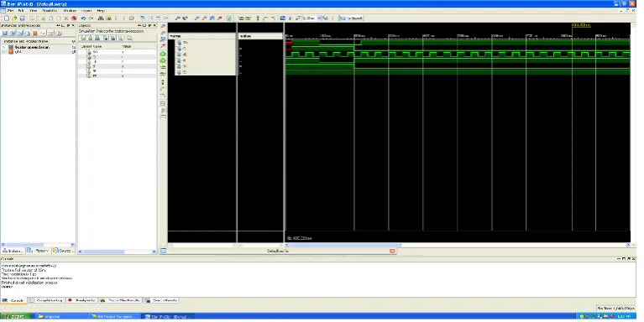This screenshot has width=644, height=322.
Task: Click the ISim taskbar button
Action: point(169,317)
